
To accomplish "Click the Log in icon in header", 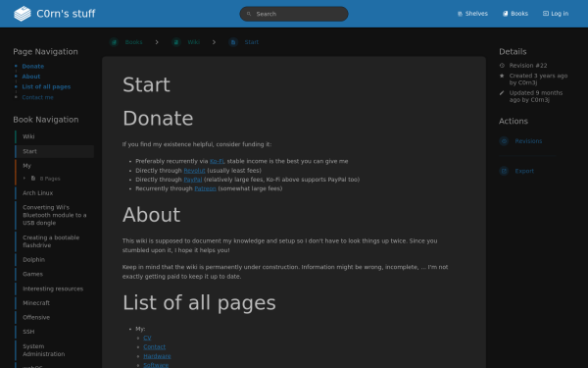I will [546, 14].
